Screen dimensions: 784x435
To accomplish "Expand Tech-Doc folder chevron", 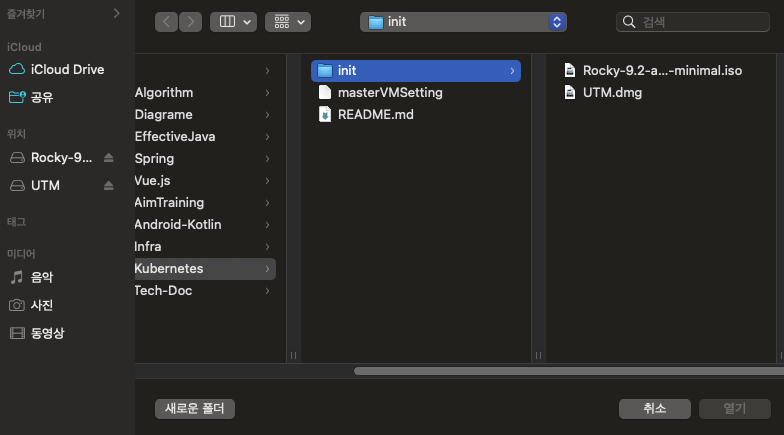I will [x=268, y=291].
